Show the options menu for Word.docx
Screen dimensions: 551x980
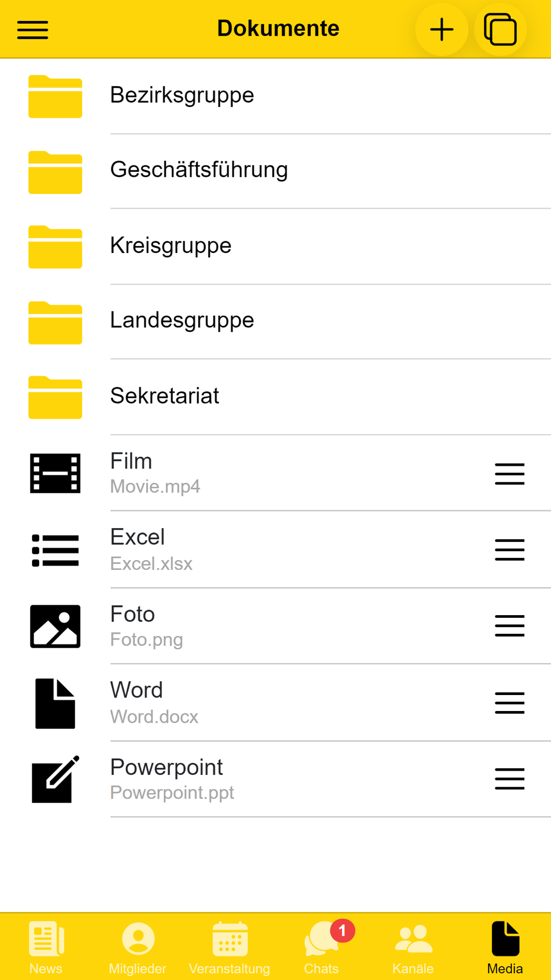pos(509,703)
